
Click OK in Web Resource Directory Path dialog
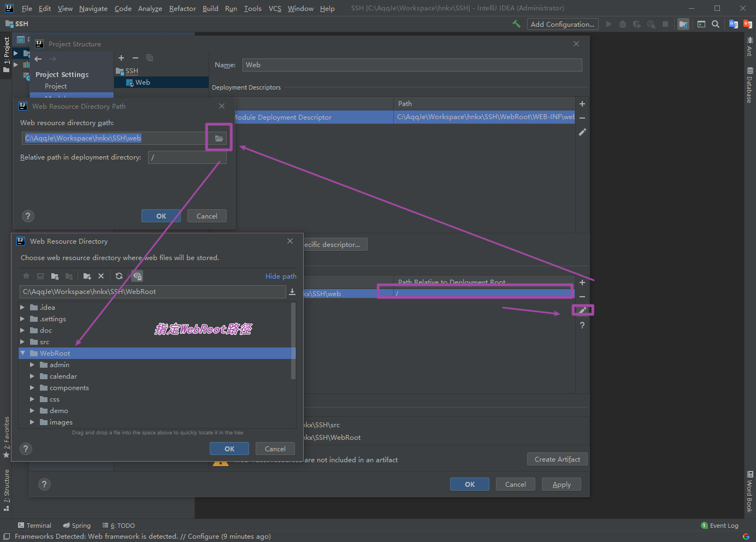coord(161,216)
